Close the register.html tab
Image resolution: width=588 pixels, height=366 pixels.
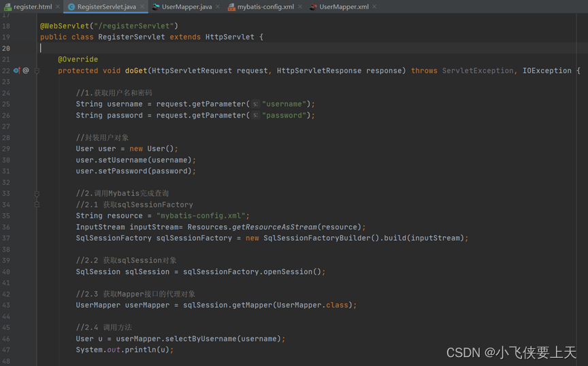(57, 6)
